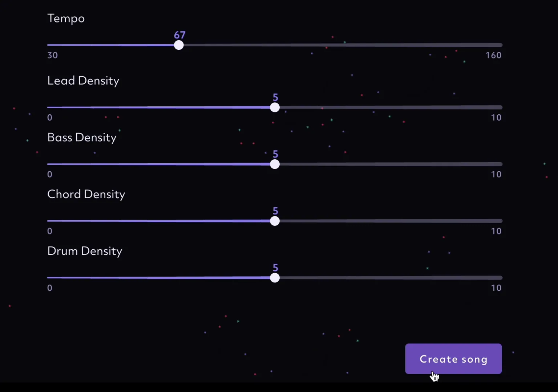Viewport: 558px width, 392px height.
Task: Click the Create song button
Action: pyautogui.click(x=453, y=359)
